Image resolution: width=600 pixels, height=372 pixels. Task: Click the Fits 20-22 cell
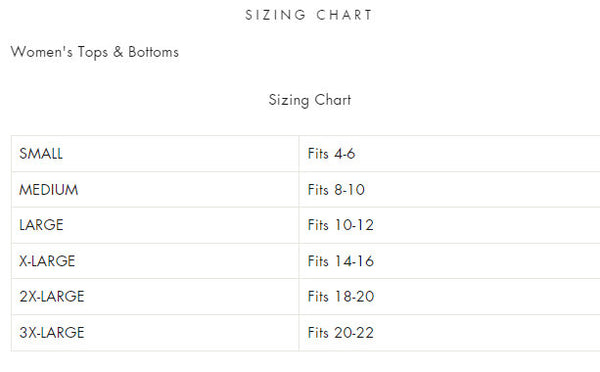pyautogui.click(x=450, y=333)
